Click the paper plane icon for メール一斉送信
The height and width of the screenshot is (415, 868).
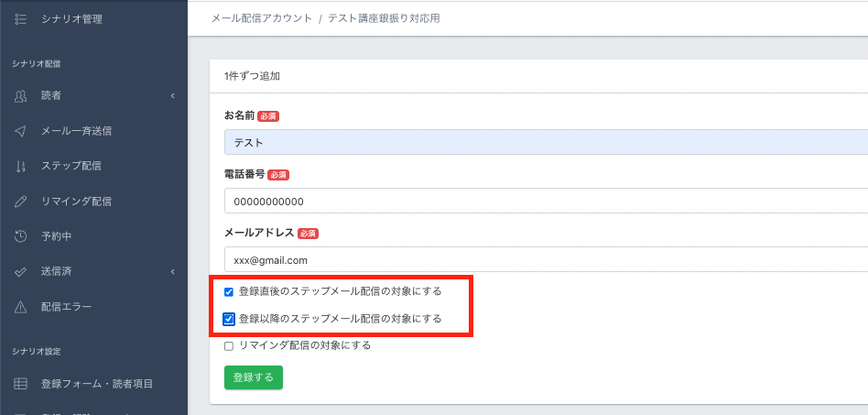point(20,131)
